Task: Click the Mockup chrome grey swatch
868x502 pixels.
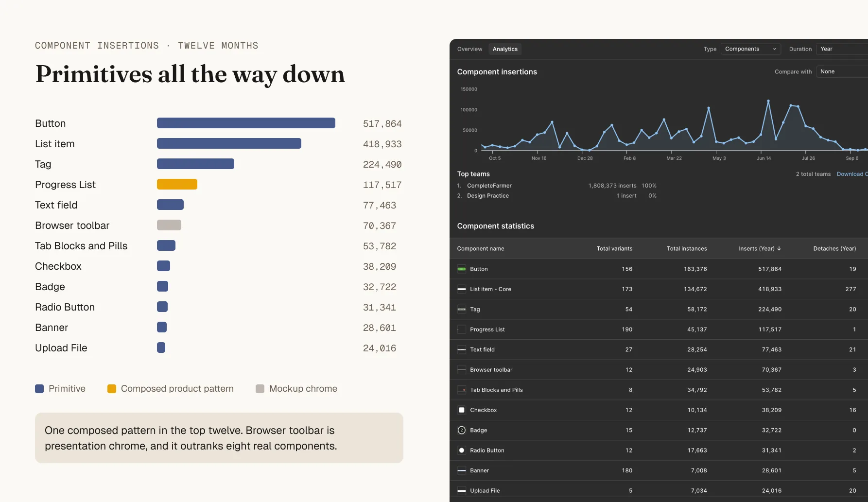Action: tap(260, 389)
